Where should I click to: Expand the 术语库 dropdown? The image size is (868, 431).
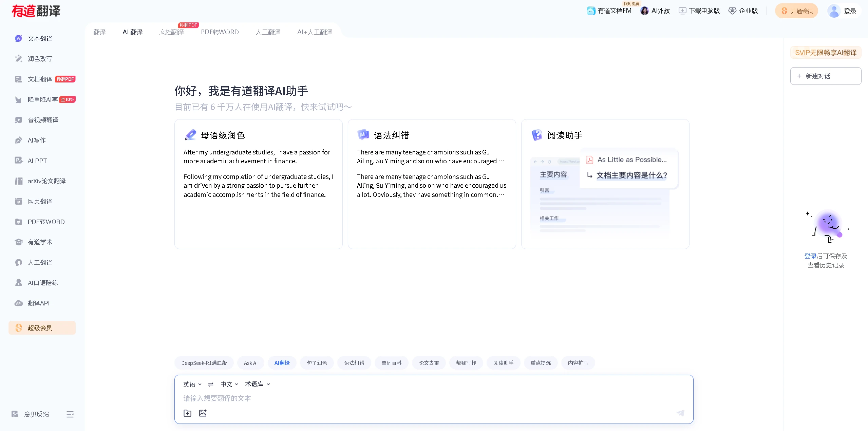[x=258, y=384]
